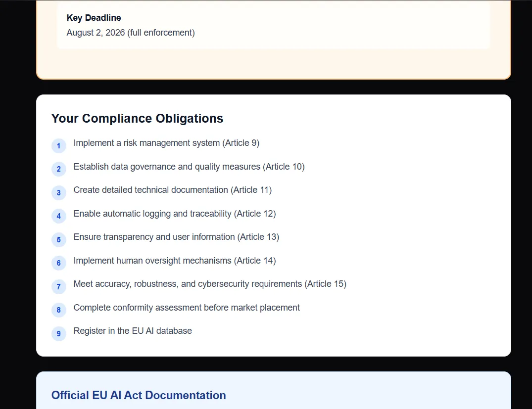Click the 'Key Deadline' label
This screenshot has height=409, width=532.
point(94,18)
